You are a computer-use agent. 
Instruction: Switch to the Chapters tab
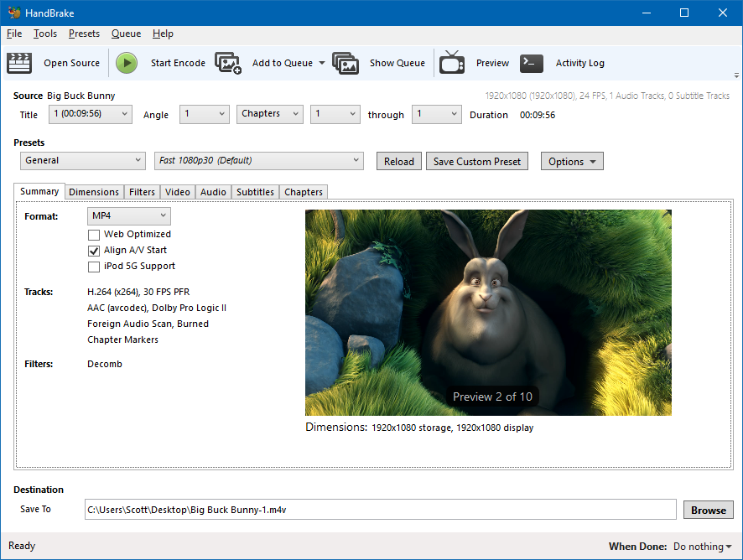tap(304, 192)
